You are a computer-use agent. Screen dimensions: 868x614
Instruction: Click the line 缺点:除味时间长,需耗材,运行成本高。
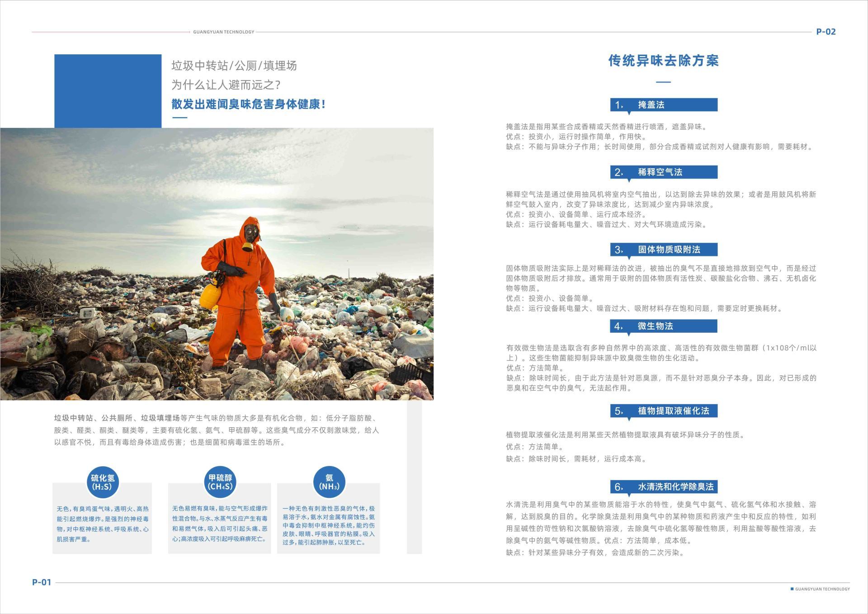coord(576,459)
